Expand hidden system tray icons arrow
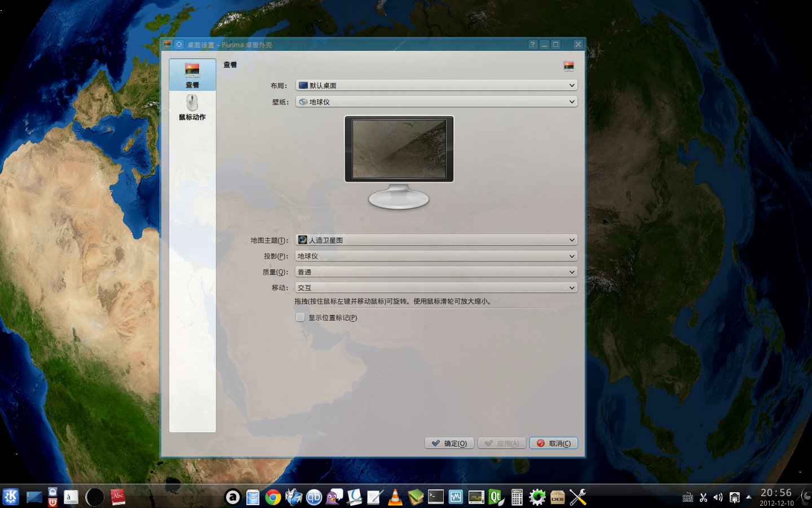Viewport: 812px width, 508px height. (748, 497)
